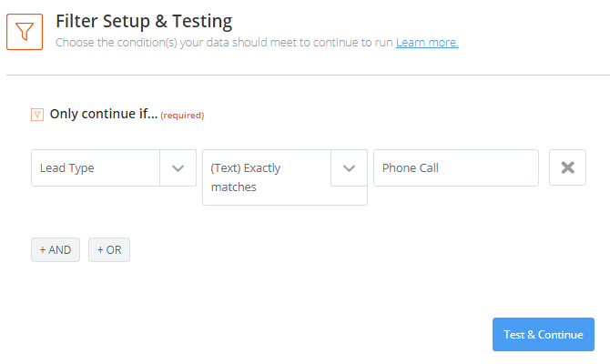Click the Filter Setup & Testing heading

[144, 22]
